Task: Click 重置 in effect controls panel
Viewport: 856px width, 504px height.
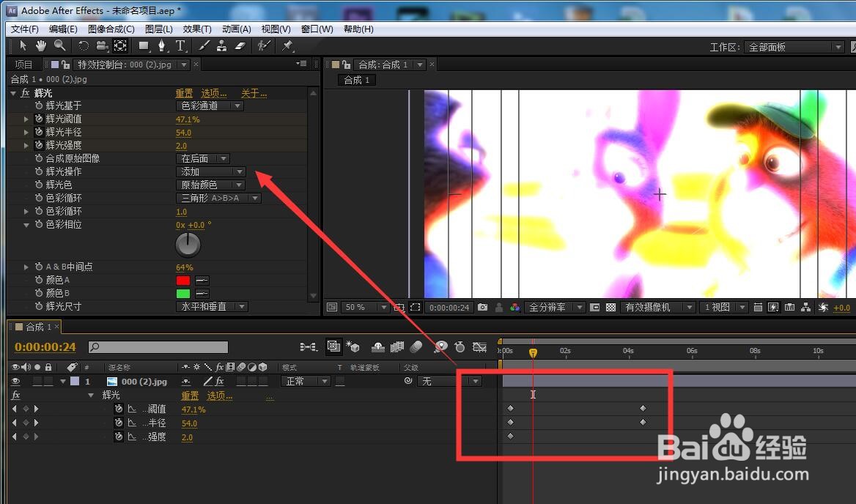Action: (184, 93)
